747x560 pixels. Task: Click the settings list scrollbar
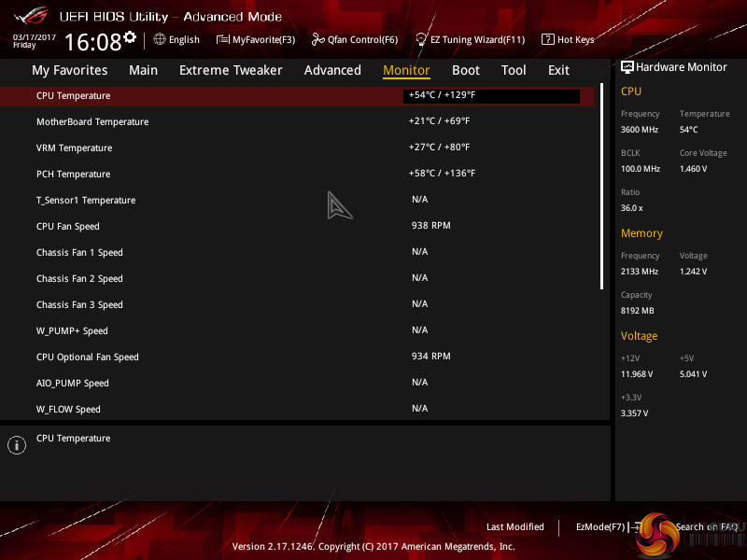tap(601, 186)
